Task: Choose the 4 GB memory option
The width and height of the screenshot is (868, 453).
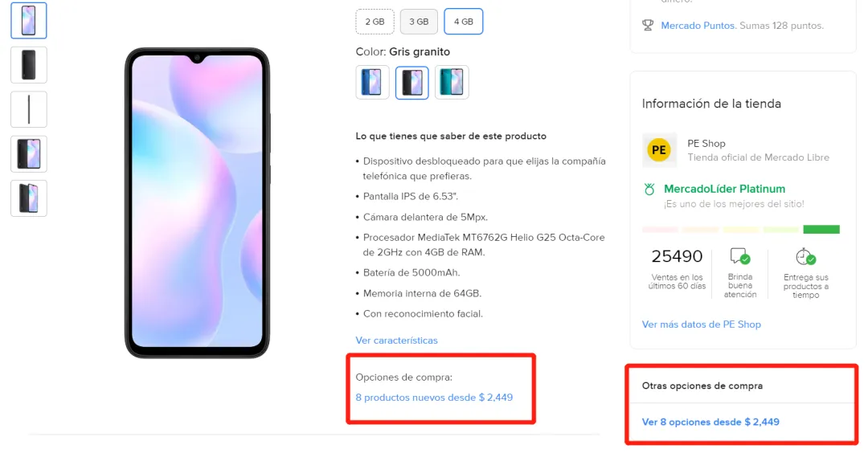Action: coord(463,22)
